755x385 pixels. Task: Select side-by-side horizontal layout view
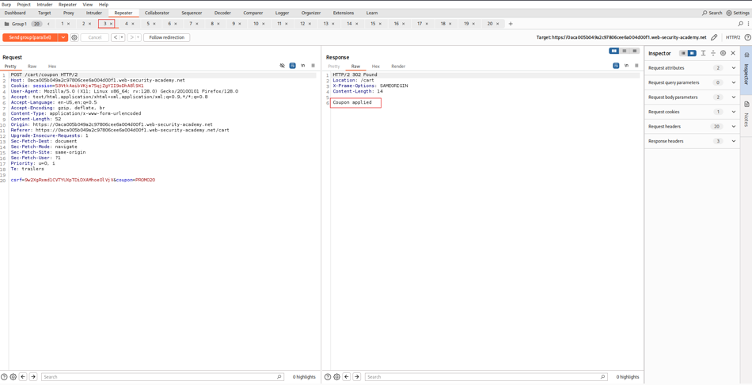(x=614, y=51)
